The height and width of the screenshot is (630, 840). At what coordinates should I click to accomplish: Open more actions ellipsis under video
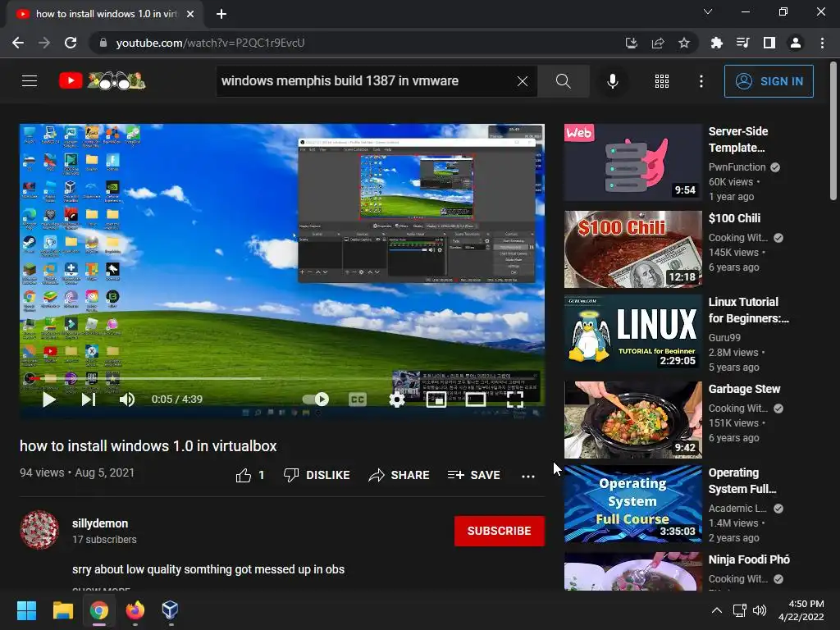528,476
